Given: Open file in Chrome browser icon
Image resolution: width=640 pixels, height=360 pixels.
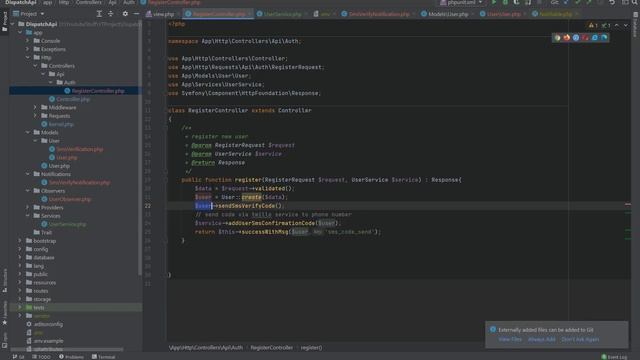Looking at the screenshot, I should pos(557,38).
